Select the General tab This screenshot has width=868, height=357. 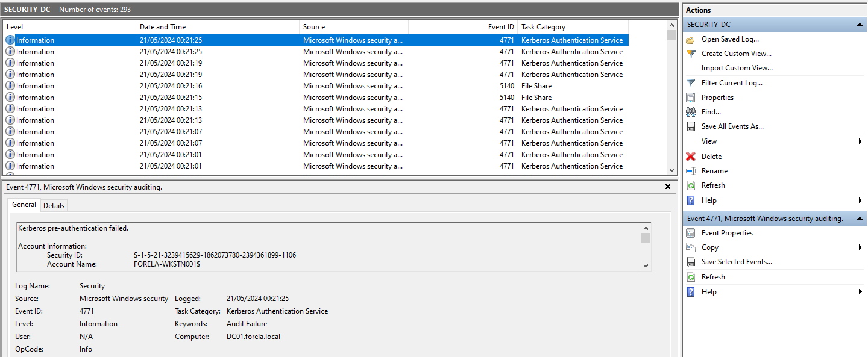24,205
